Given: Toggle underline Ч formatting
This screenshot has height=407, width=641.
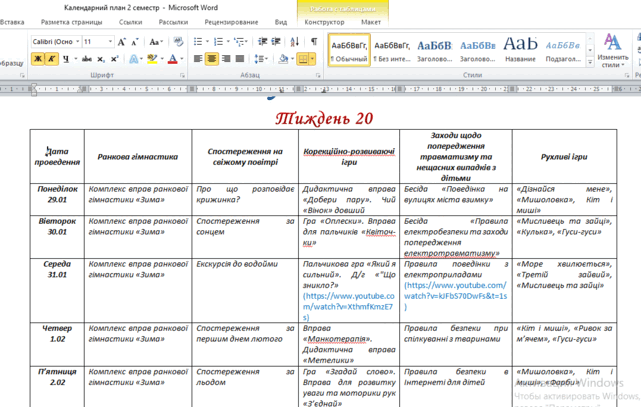Looking at the screenshot, I should tap(66, 59).
